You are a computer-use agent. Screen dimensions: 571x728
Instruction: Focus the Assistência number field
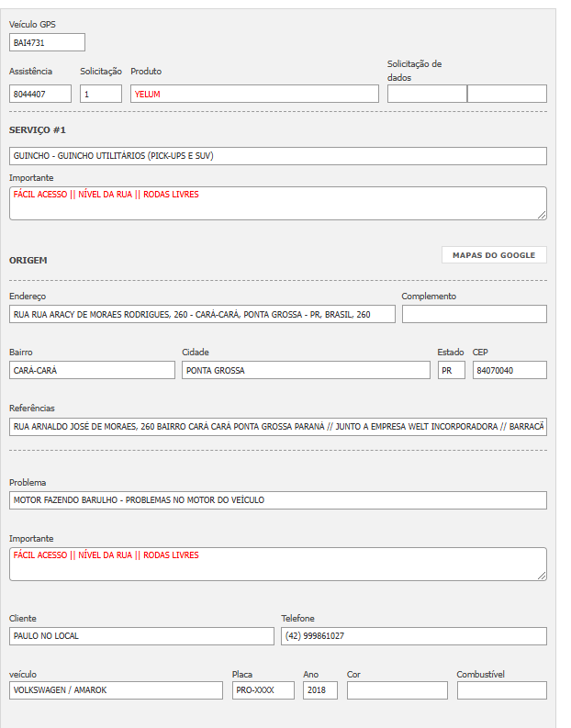(x=40, y=94)
